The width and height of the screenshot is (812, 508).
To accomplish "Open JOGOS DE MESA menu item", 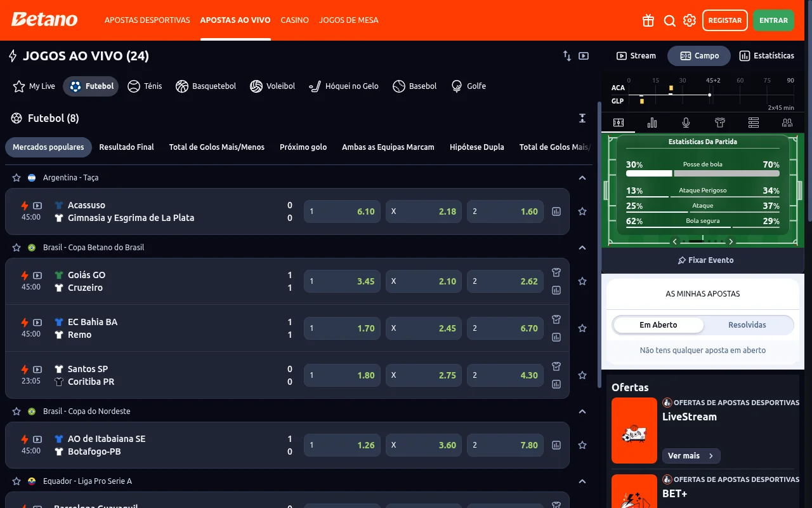I will (x=349, y=20).
